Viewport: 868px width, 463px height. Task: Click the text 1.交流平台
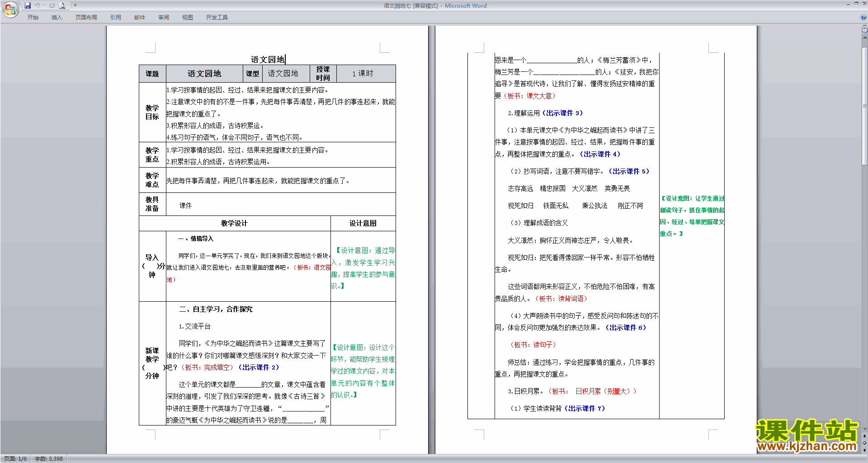coord(195,326)
